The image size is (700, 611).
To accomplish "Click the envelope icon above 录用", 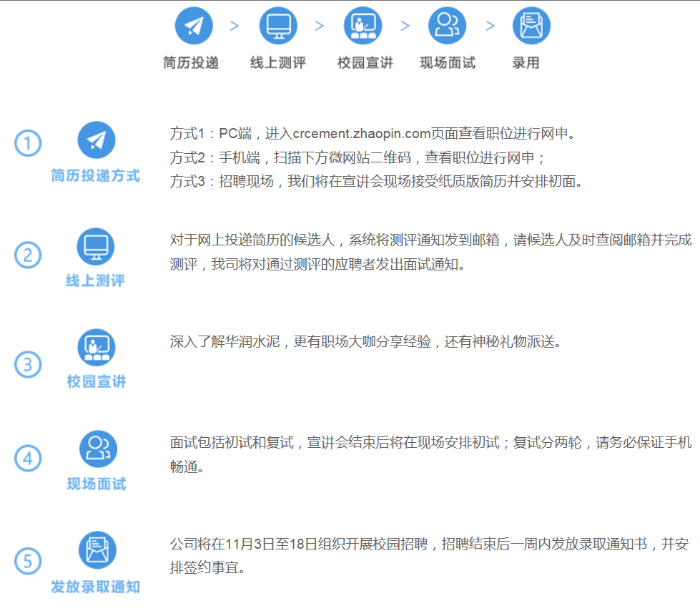I will point(531,26).
